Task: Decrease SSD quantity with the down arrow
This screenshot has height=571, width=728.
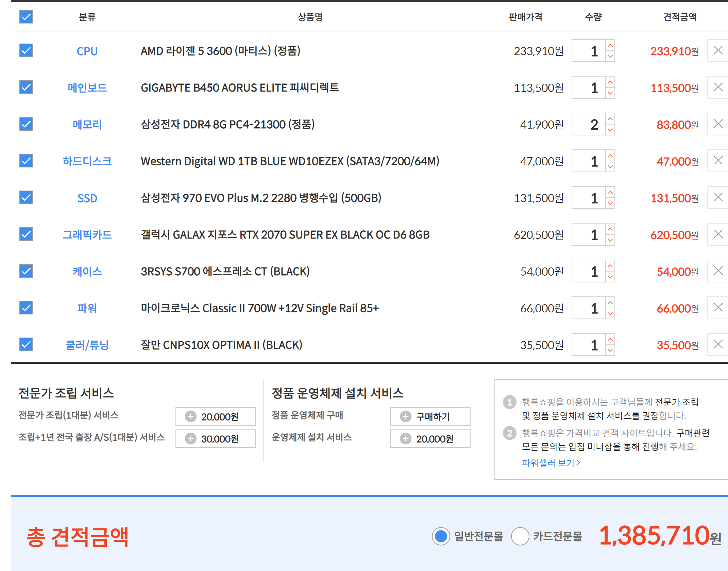Action: (610, 203)
